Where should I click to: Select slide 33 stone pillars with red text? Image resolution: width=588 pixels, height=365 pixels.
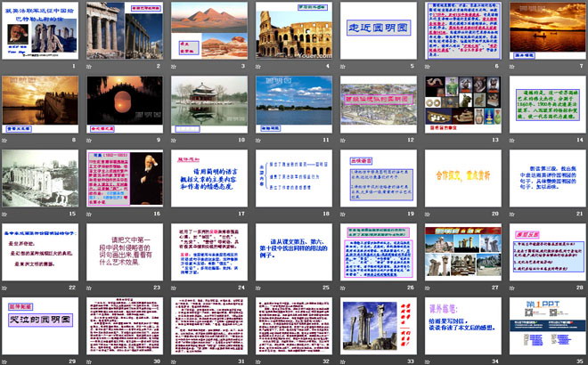coord(379,326)
